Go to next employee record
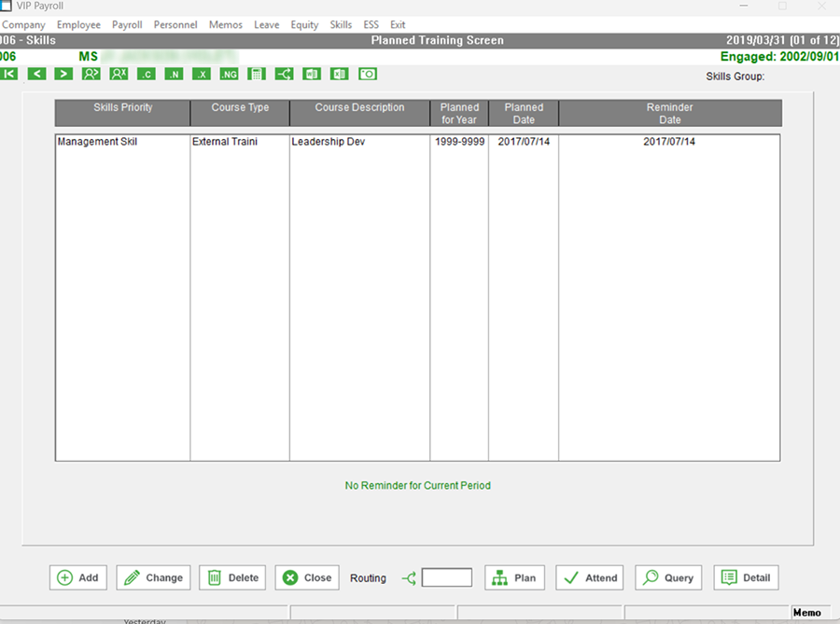Screen dimensions: 840x624 pyautogui.click(x=63, y=74)
